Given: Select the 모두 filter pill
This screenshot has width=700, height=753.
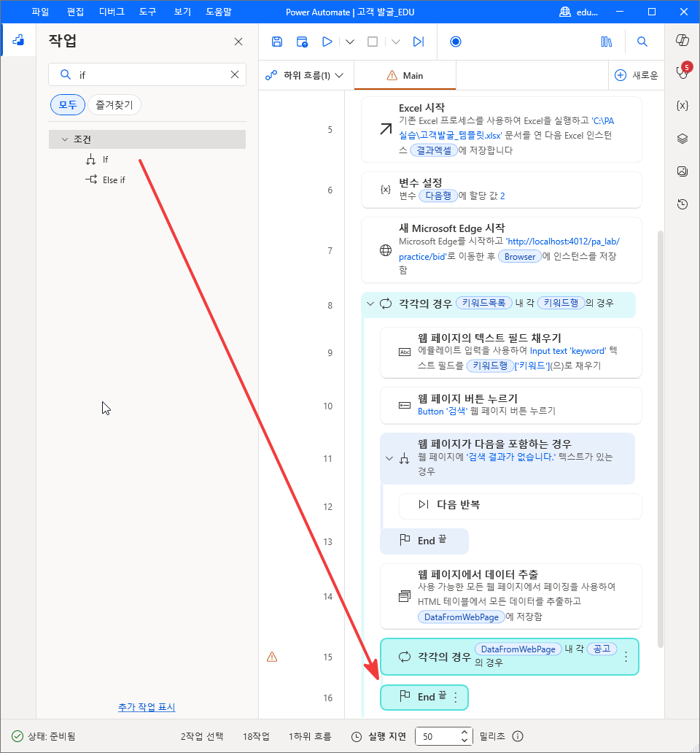Looking at the screenshot, I should point(68,104).
